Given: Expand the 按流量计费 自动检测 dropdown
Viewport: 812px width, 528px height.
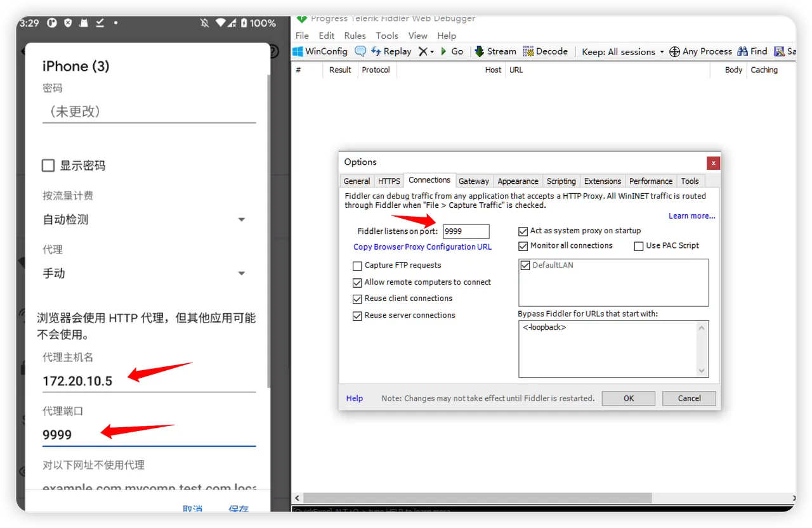Looking at the screenshot, I should pos(241,220).
